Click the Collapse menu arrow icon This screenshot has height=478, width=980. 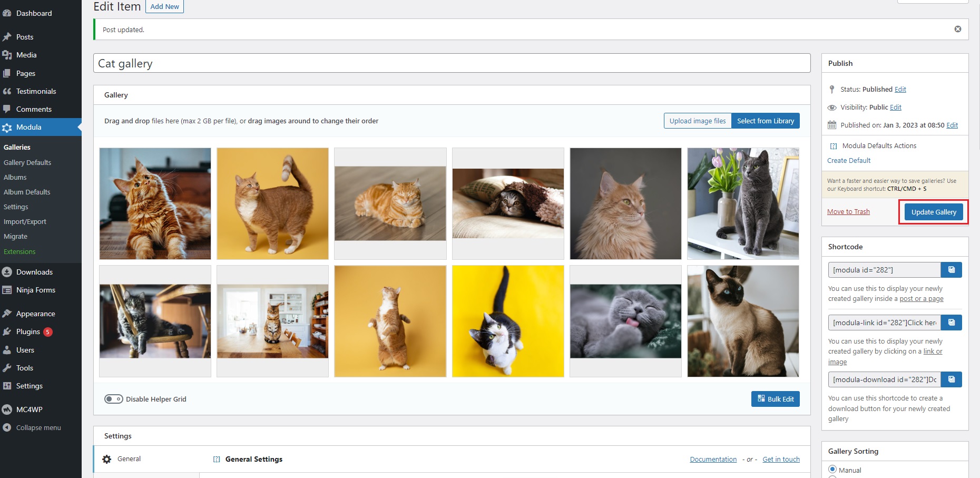(7, 427)
